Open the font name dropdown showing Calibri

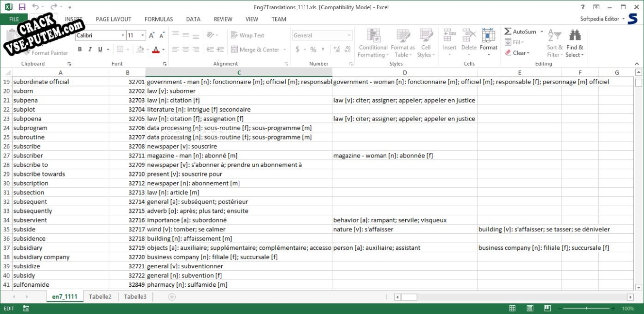pyautogui.click(x=122, y=35)
